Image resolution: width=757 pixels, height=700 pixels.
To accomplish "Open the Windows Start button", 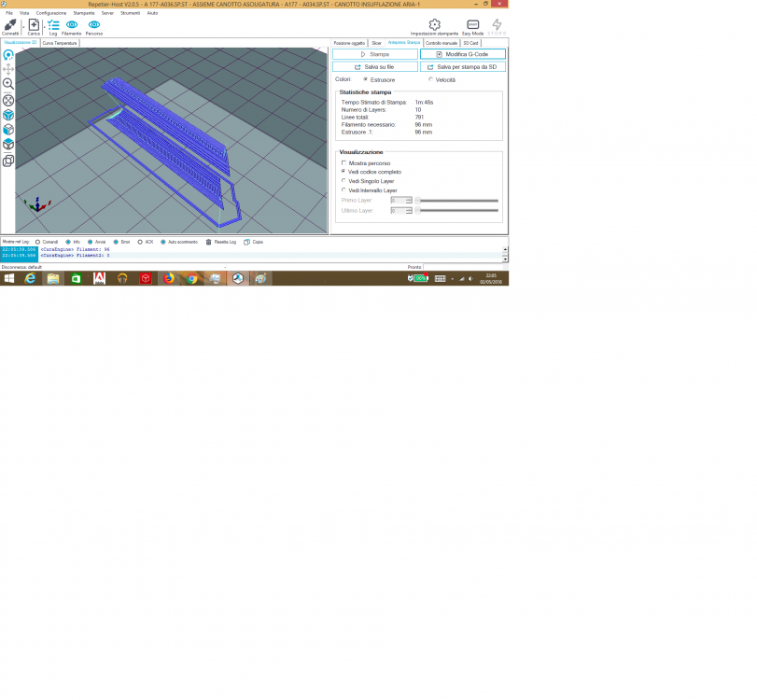I will click(9, 278).
